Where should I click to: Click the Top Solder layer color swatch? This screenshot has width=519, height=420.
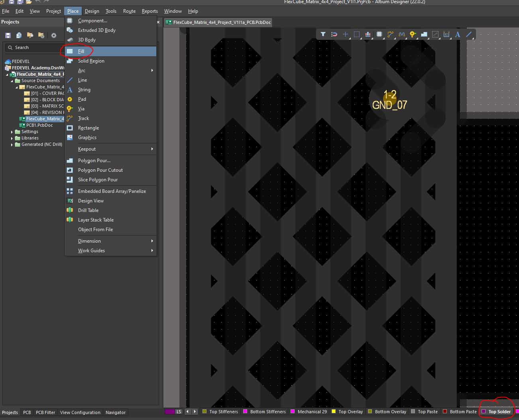(484, 412)
